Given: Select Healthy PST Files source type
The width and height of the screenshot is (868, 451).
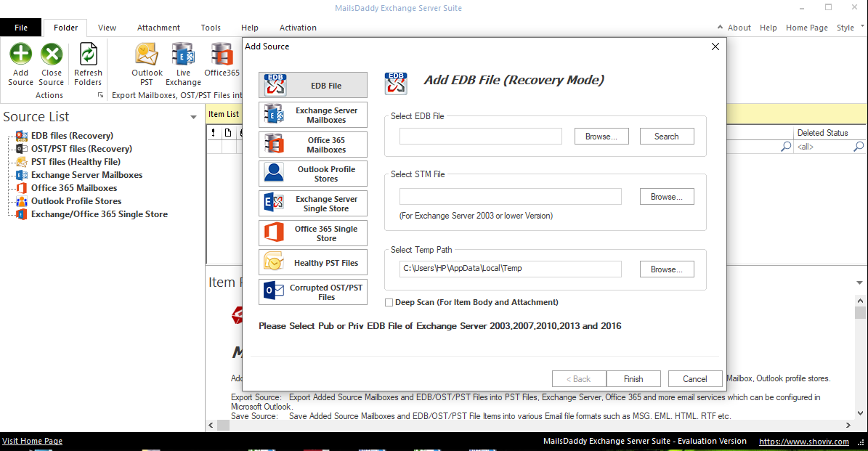Looking at the screenshot, I should pos(313,262).
